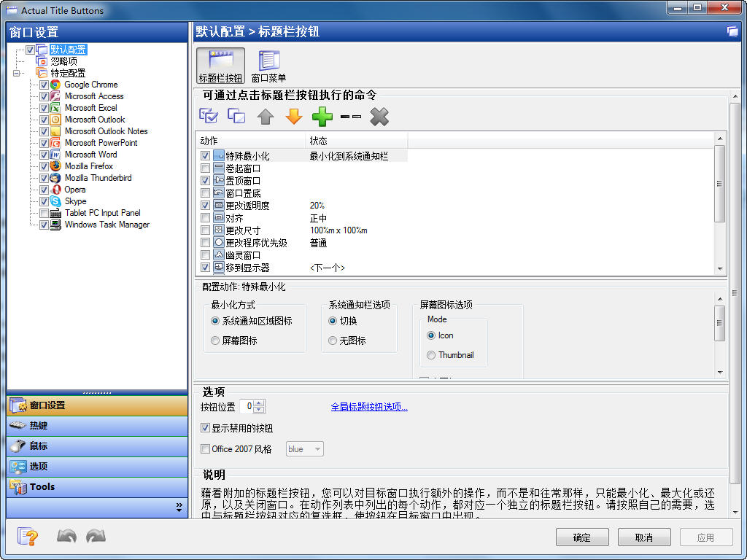Delete the action using the gray X icon
The height and width of the screenshot is (560, 747).
click(x=379, y=116)
